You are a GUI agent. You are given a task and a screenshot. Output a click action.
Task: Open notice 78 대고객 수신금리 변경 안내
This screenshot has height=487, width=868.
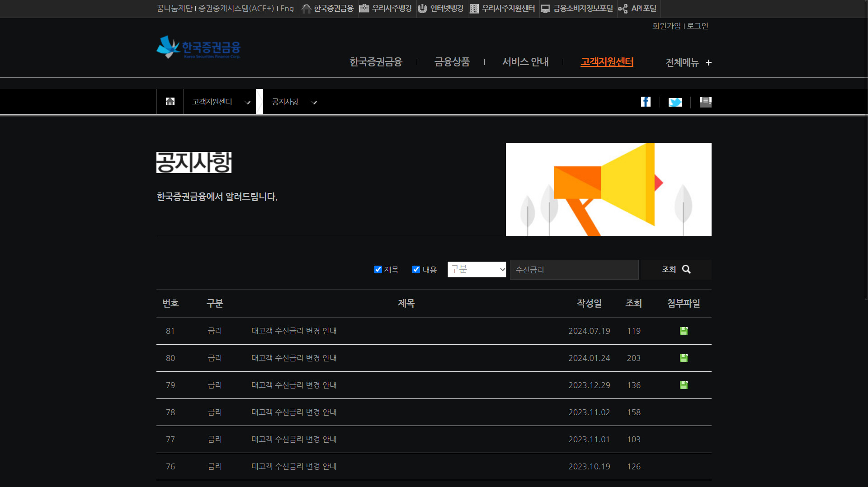pyautogui.click(x=294, y=412)
